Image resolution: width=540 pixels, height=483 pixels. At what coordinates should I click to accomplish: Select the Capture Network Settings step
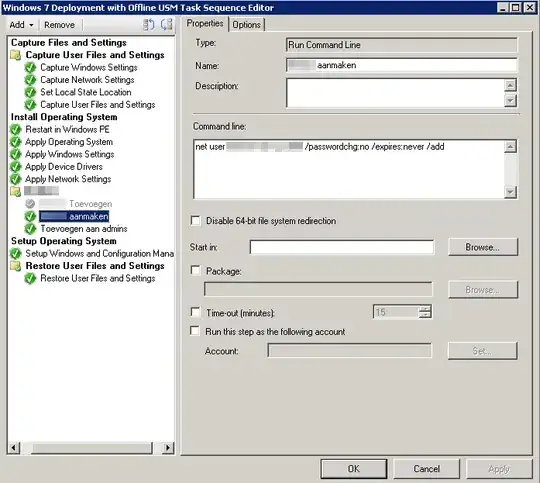[x=87, y=80]
